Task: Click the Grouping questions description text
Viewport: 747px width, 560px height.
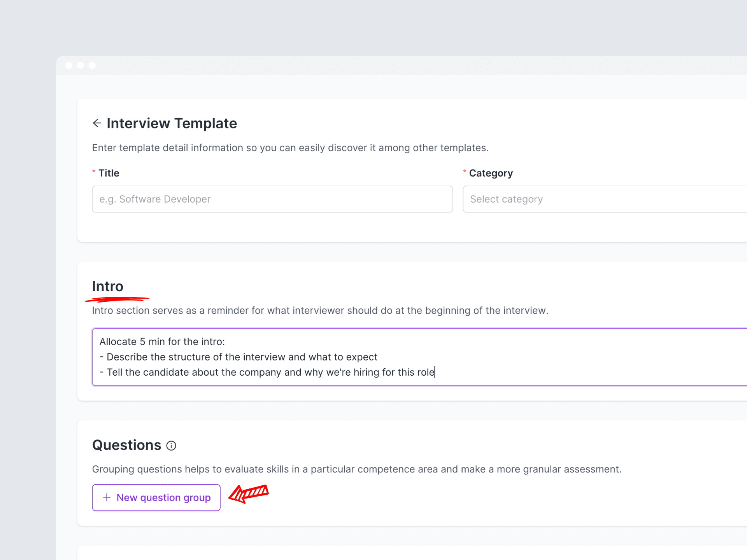Action: tap(356, 469)
